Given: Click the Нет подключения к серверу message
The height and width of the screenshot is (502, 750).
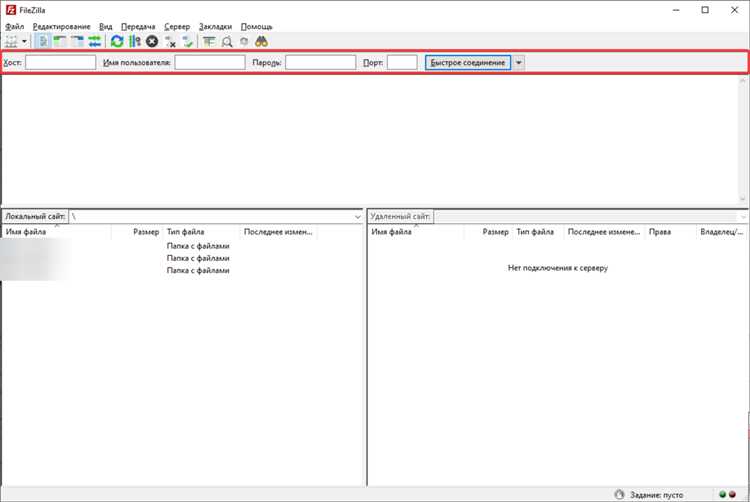Looking at the screenshot, I should [558, 268].
